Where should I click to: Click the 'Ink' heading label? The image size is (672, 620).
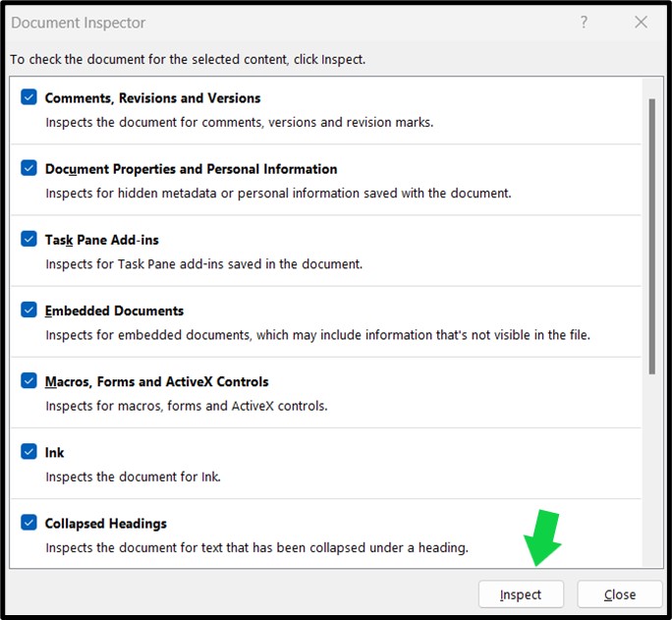pyautogui.click(x=54, y=452)
